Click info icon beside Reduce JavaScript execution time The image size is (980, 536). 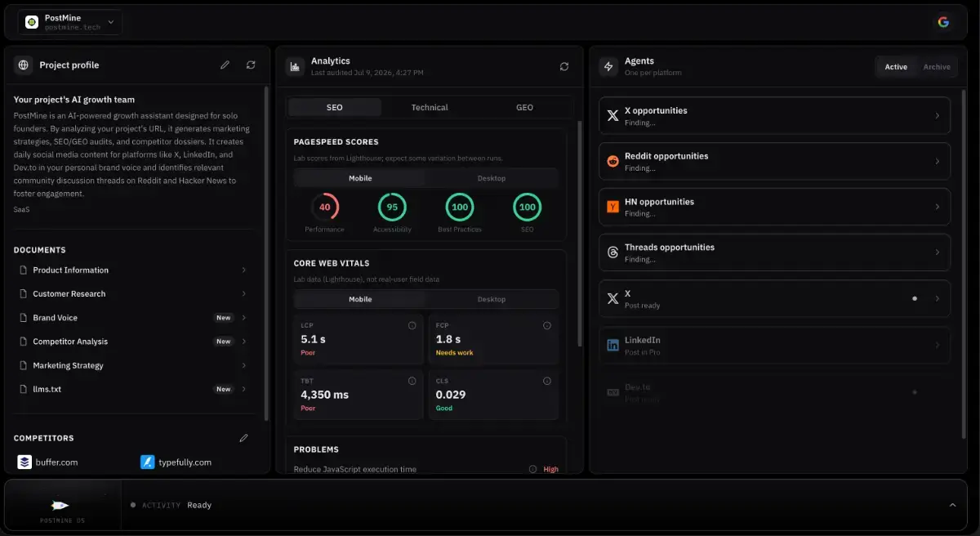coord(532,470)
